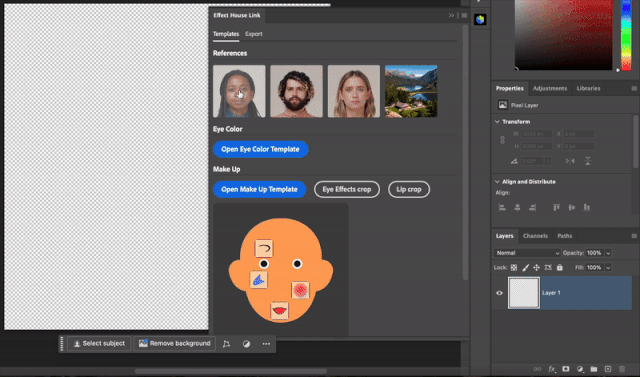This screenshot has width=640, height=377.
Task: Switch to the Templates tab
Action: coord(226,34)
